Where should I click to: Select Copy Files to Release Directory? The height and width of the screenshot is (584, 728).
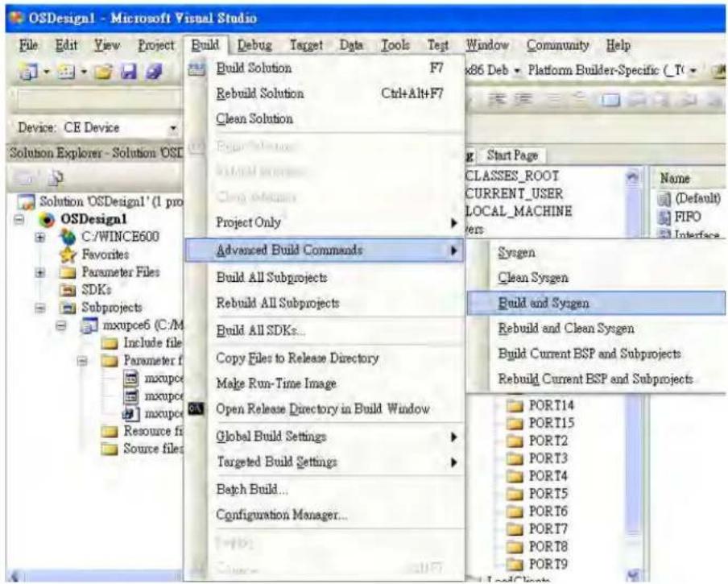coord(325,358)
